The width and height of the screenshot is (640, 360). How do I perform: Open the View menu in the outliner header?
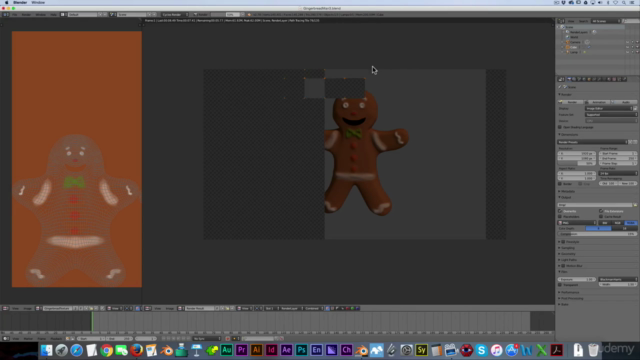point(571,21)
